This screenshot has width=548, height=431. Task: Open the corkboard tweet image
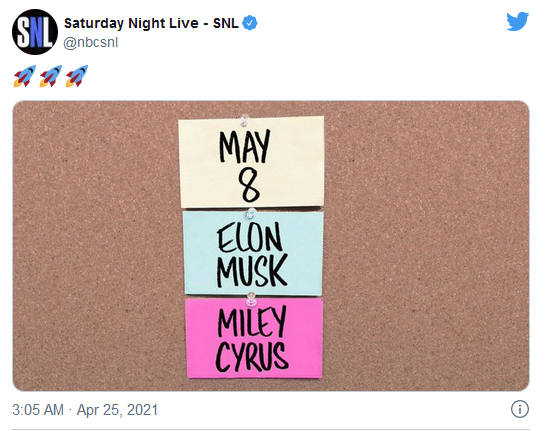(x=271, y=246)
